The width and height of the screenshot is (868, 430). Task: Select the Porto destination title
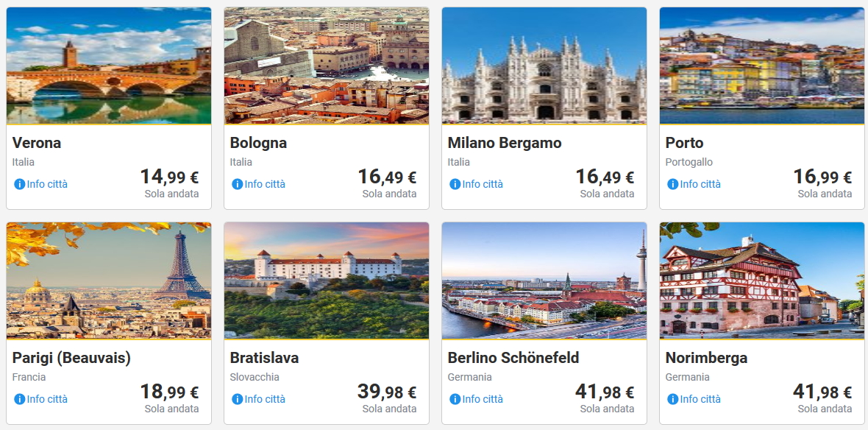684,143
